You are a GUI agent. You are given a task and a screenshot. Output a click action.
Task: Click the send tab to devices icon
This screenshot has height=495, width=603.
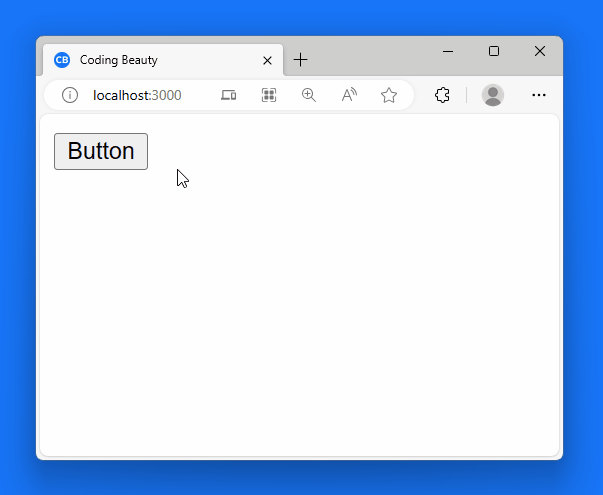228,95
